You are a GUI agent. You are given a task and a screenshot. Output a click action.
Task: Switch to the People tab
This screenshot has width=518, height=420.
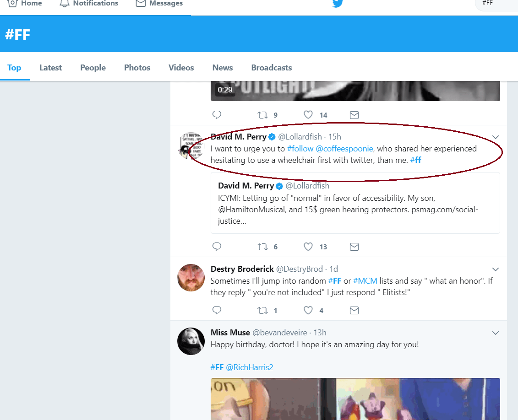click(x=93, y=68)
